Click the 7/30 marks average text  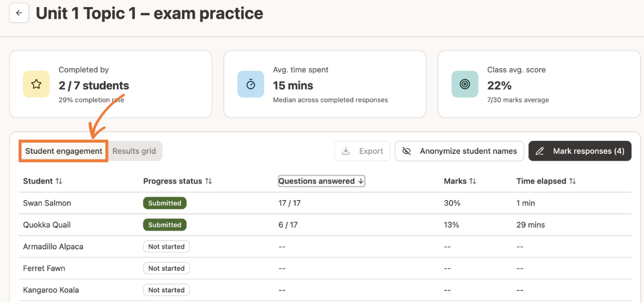(518, 100)
